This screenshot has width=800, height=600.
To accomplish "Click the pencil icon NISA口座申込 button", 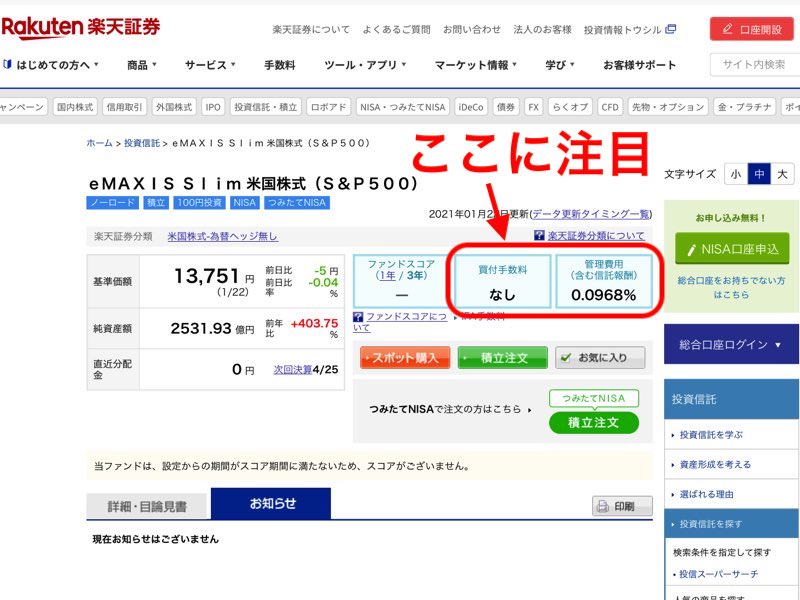I will click(726, 250).
